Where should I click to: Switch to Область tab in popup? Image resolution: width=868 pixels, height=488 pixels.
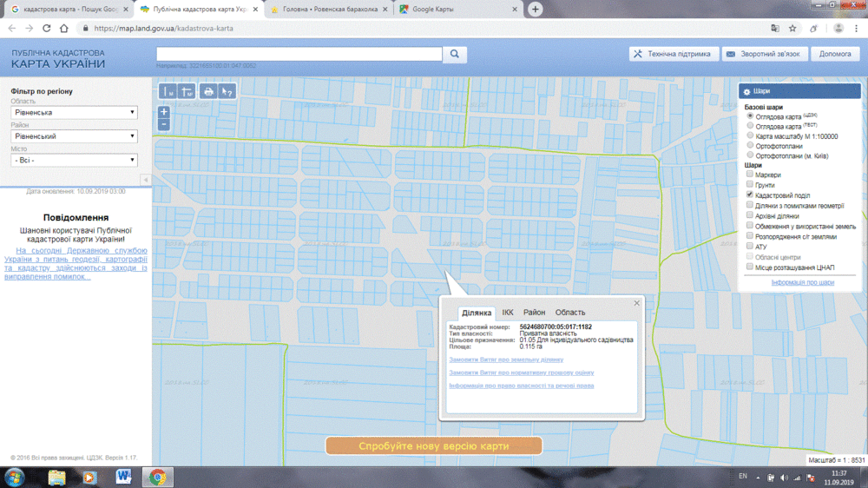coord(570,313)
